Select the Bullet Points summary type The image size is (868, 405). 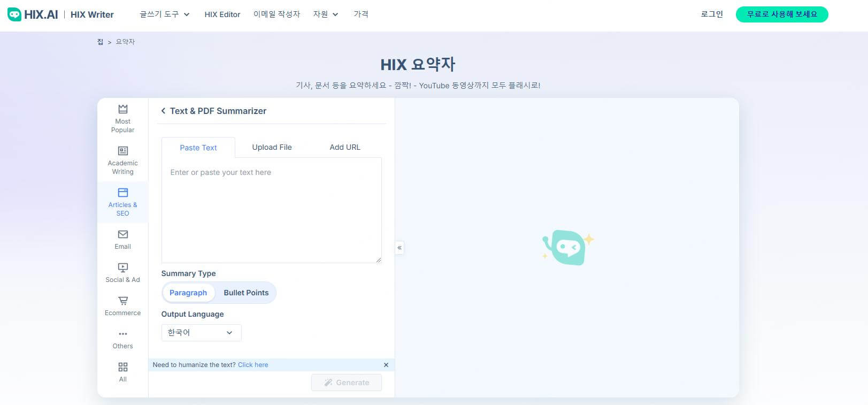(x=246, y=293)
